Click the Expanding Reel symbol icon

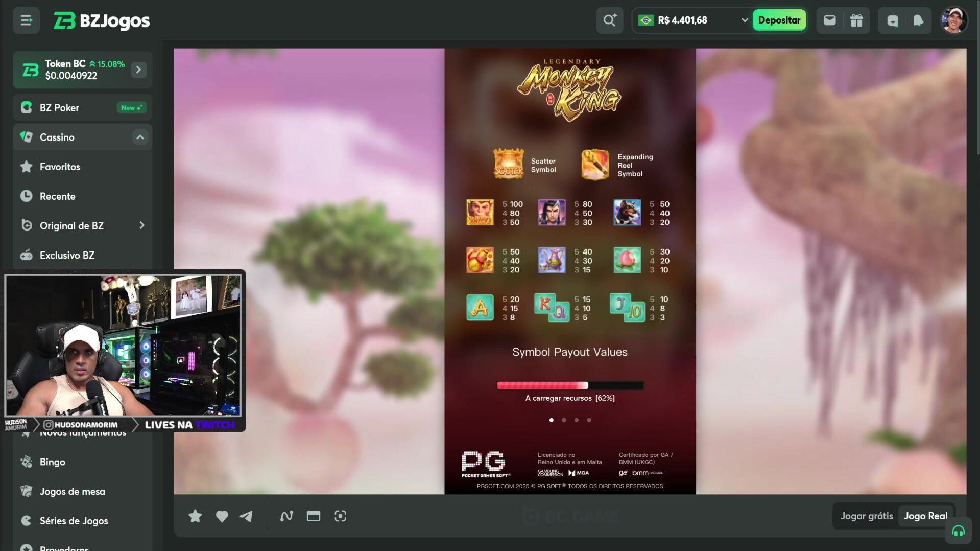[x=595, y=165]
